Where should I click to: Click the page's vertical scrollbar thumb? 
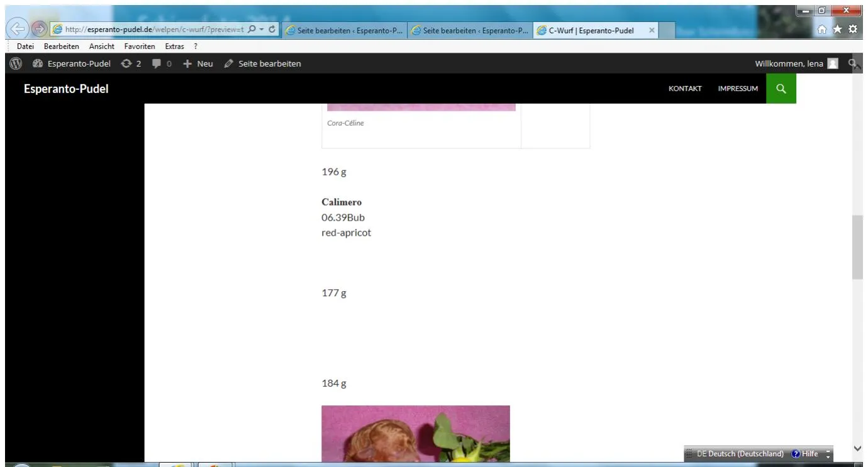tap(857, 247)
